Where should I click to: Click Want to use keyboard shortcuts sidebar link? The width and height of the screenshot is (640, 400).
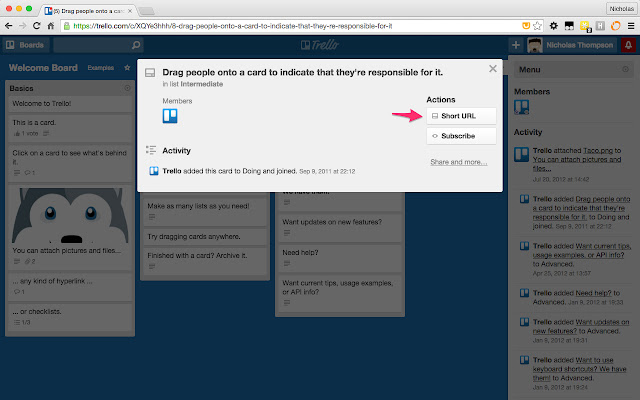(x=579, y=369)
